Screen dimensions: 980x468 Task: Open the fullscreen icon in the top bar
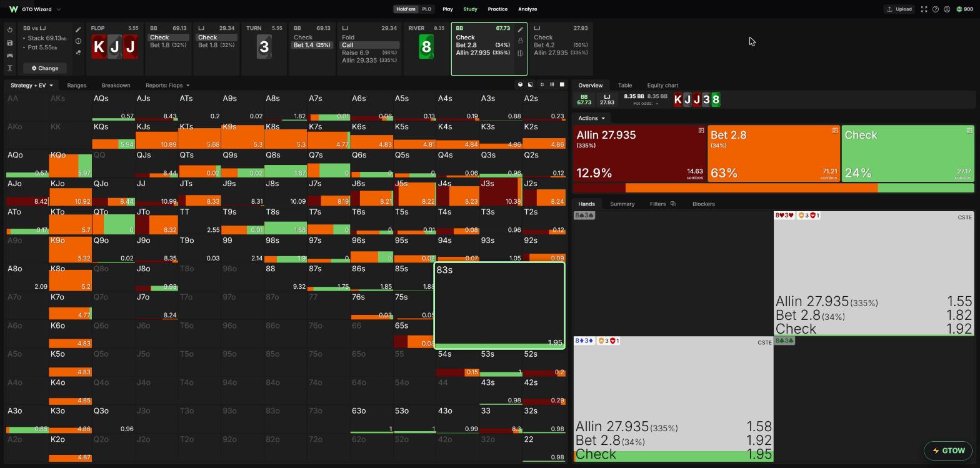click(x=924, y=9)
